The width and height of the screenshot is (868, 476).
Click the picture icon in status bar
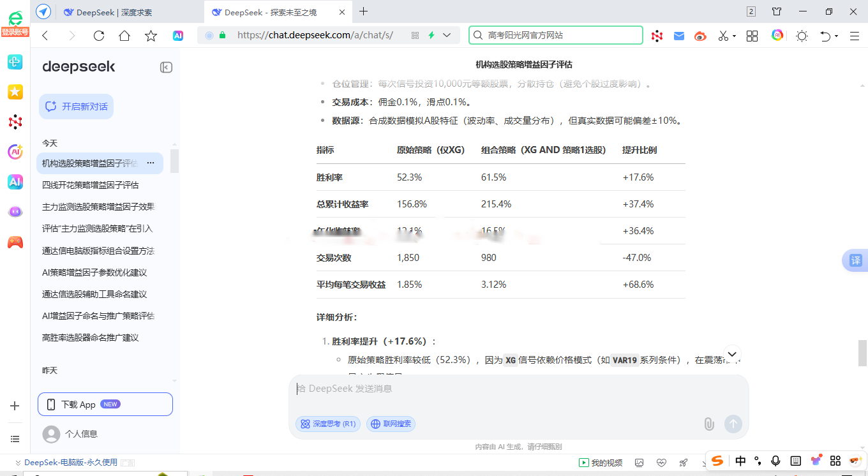pos(639,463)
